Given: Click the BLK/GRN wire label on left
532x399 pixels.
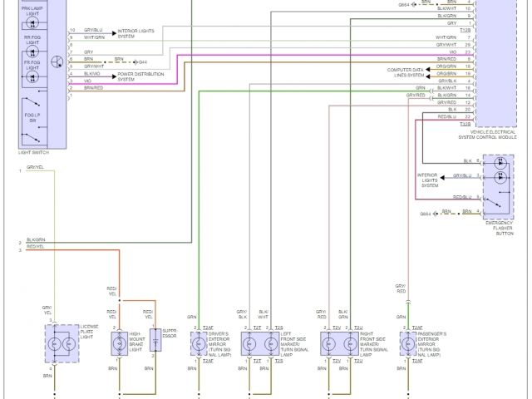Looking at the screenshot, I should click(x=36, y=239).
